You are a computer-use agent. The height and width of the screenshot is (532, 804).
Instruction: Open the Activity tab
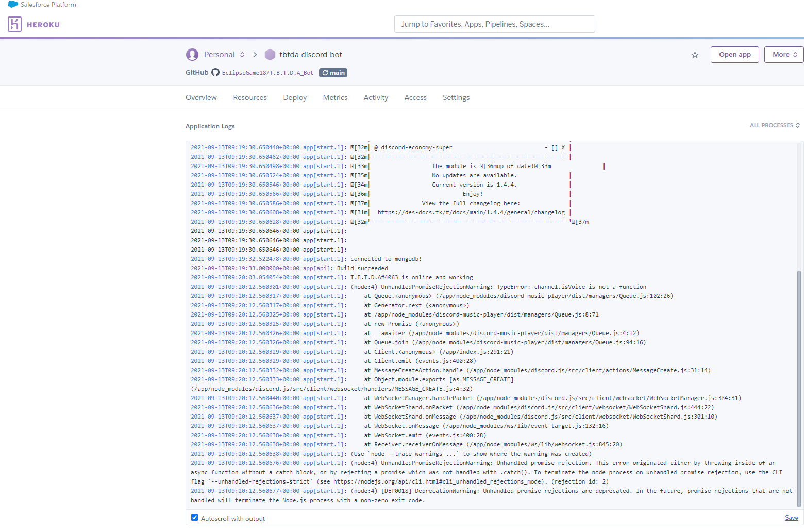click(x=376, y=97)
